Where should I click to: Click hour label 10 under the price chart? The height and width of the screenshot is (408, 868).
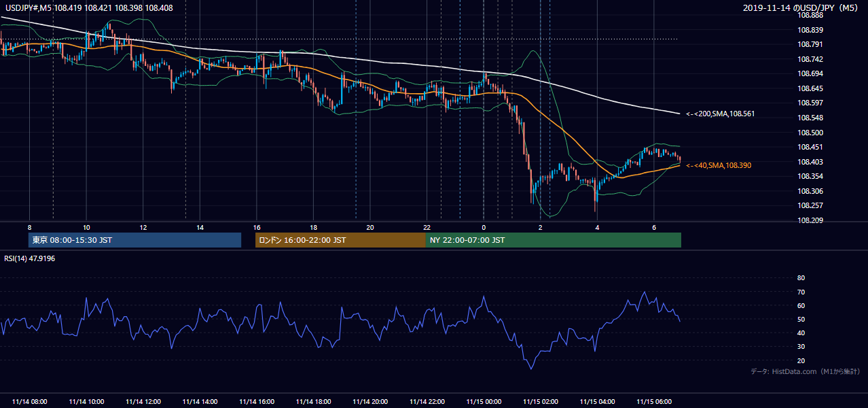click(x=86, y=227)
